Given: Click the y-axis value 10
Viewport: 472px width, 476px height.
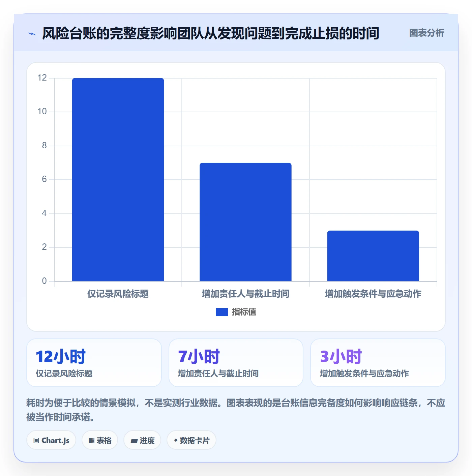Looking at the screenshot, I should coord(42,112).
